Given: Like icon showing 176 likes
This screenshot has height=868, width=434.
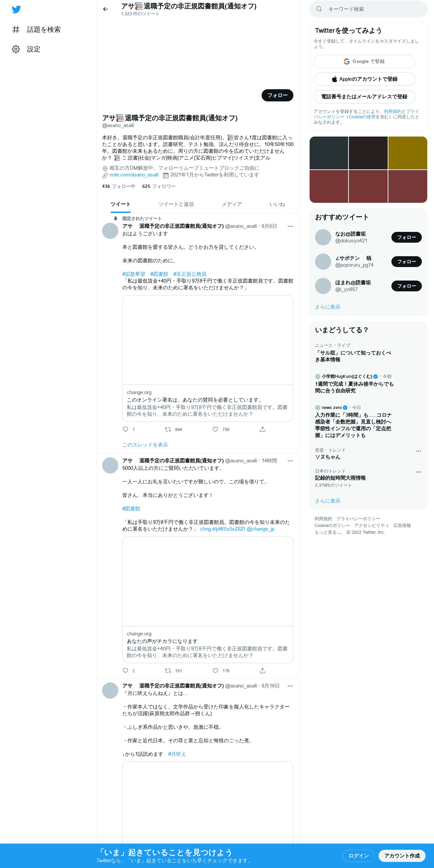Looking at the screenshot, I should coord(215,671).
